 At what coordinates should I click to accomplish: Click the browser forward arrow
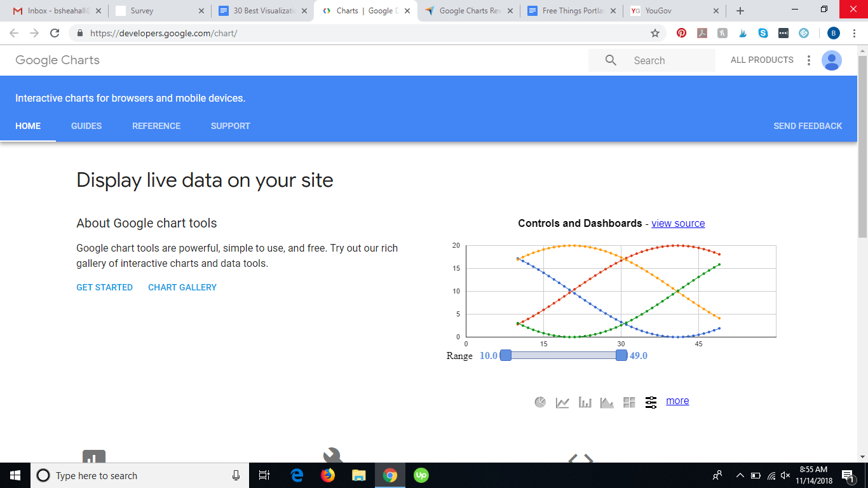(34, 33)
